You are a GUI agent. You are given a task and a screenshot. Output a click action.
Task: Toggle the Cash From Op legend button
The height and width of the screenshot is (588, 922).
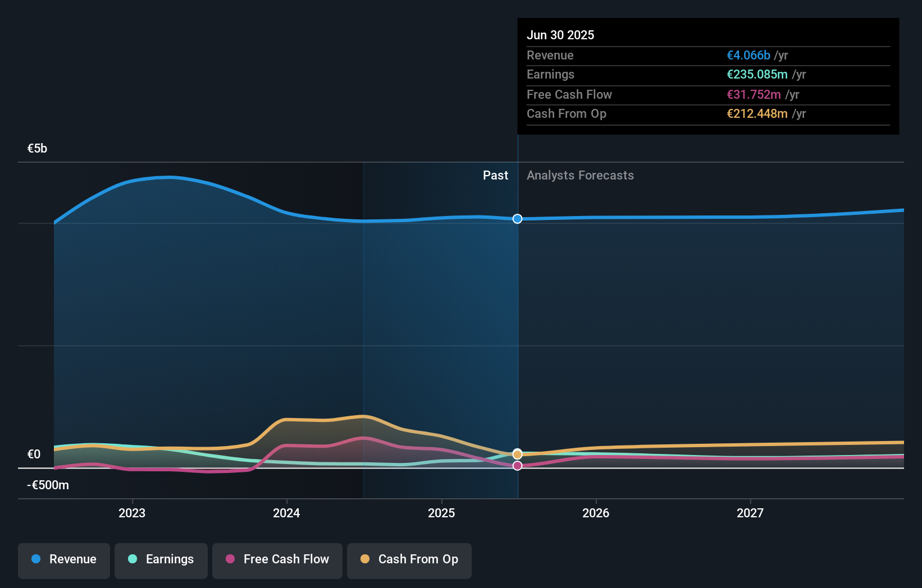(x=409, y=561)
